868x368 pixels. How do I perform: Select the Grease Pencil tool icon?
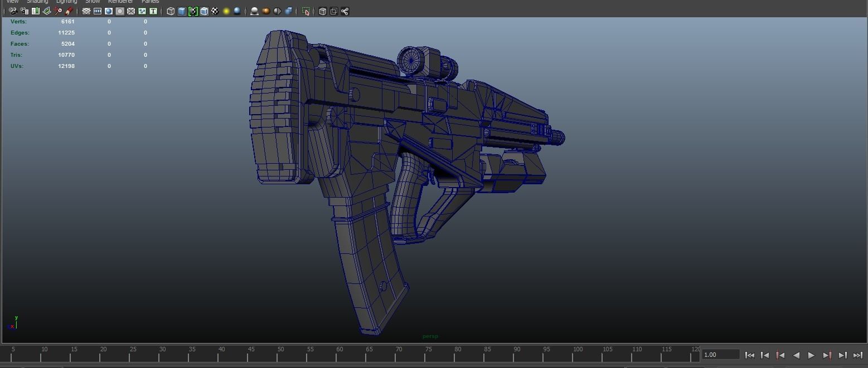pyautogui.click(x=69, y=11)
